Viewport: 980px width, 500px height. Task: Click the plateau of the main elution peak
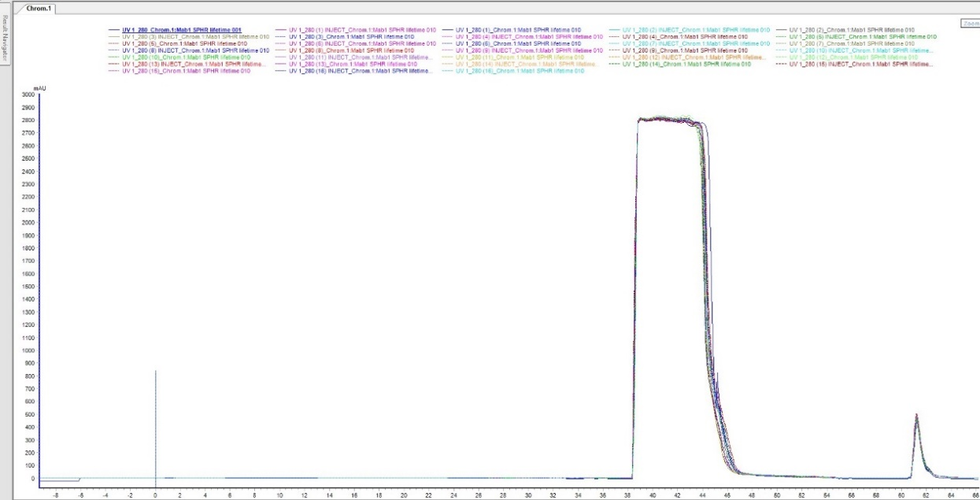[665, 120]
